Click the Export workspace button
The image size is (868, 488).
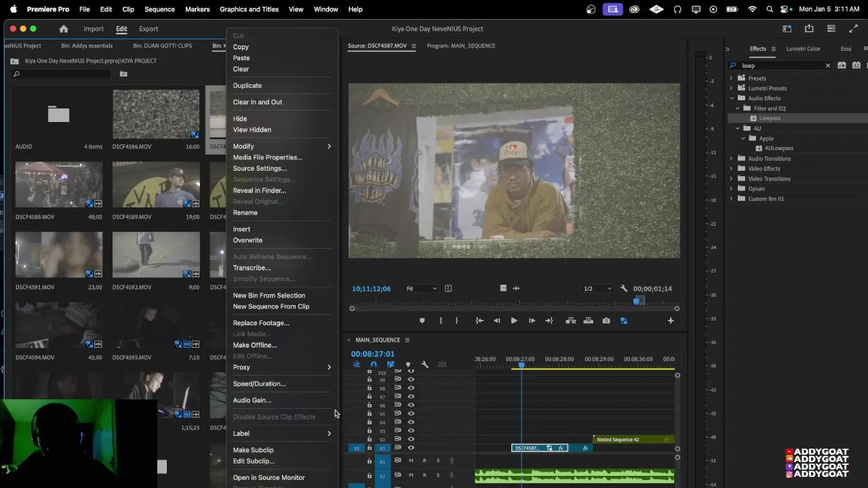coord(149,29)
